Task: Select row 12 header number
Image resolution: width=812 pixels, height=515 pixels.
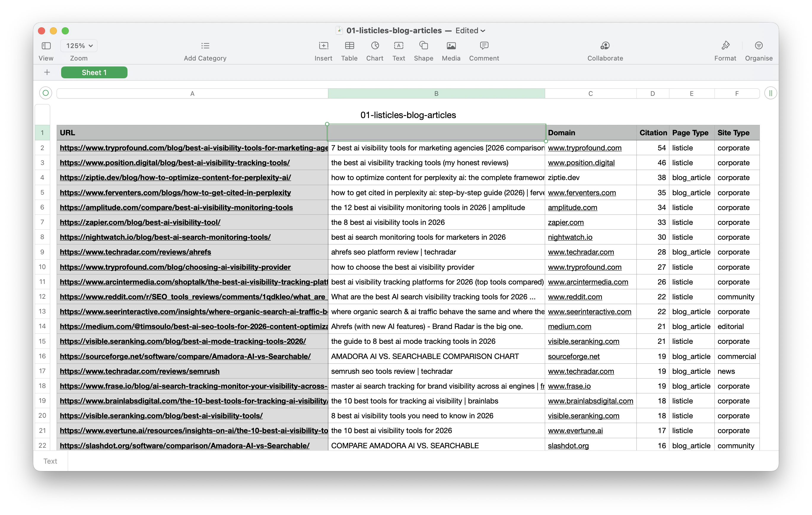Action: (42, 296)
